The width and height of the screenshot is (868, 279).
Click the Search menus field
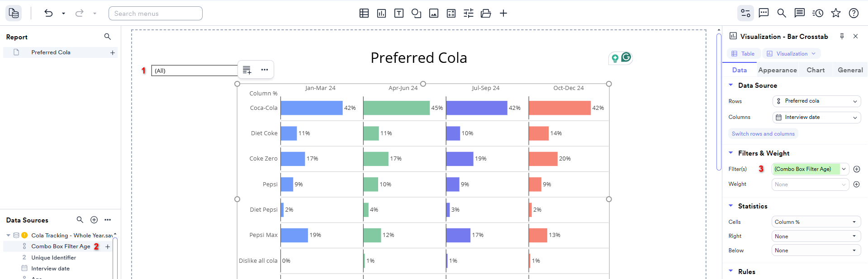point(155,14)
